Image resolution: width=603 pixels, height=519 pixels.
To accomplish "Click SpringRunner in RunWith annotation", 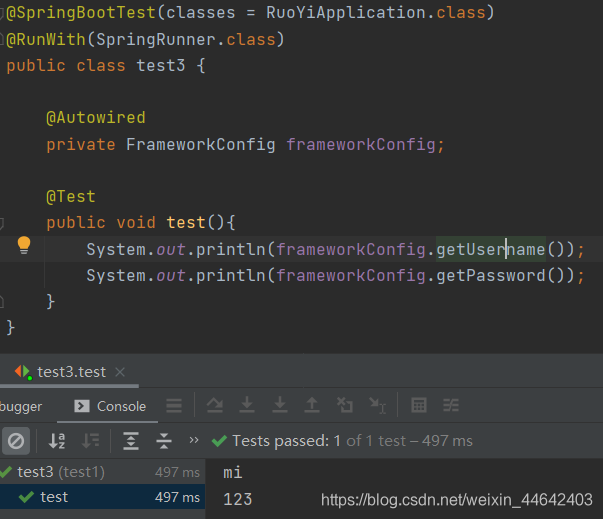I will click(156, 40).
